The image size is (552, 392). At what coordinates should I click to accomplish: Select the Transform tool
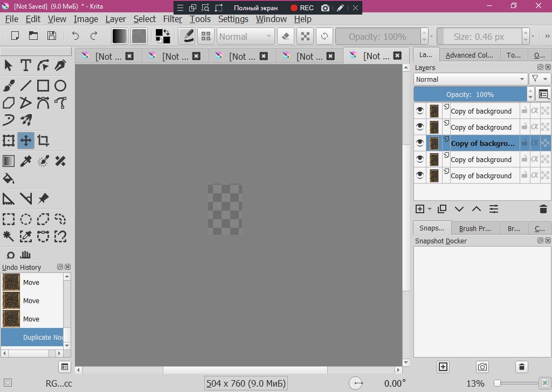[9, 141]
